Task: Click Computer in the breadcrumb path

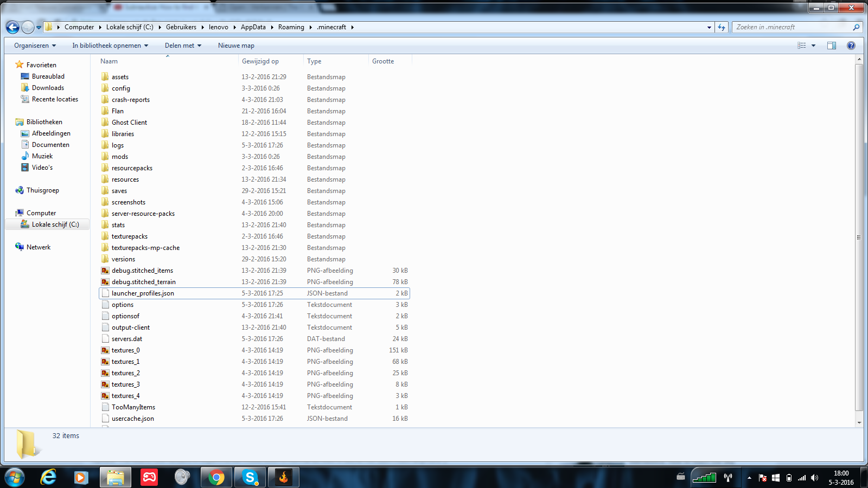Action: pyautogui.click(x=79, y=27)
